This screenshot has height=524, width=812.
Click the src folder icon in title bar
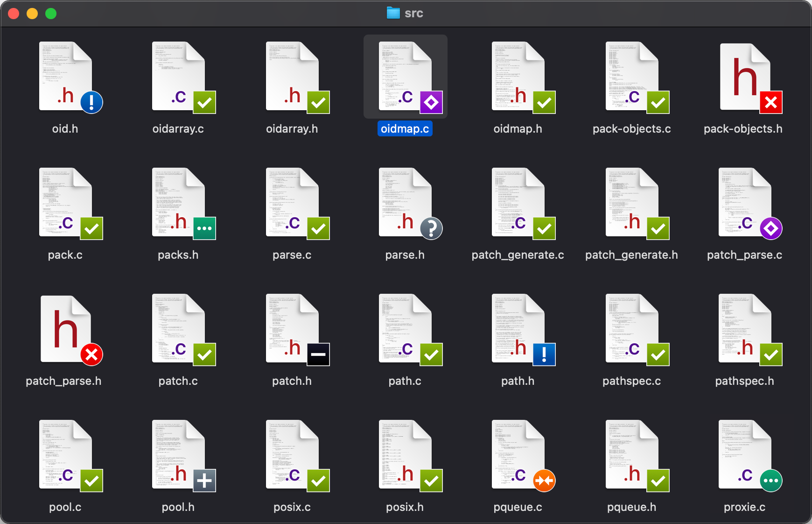(393, 13)
